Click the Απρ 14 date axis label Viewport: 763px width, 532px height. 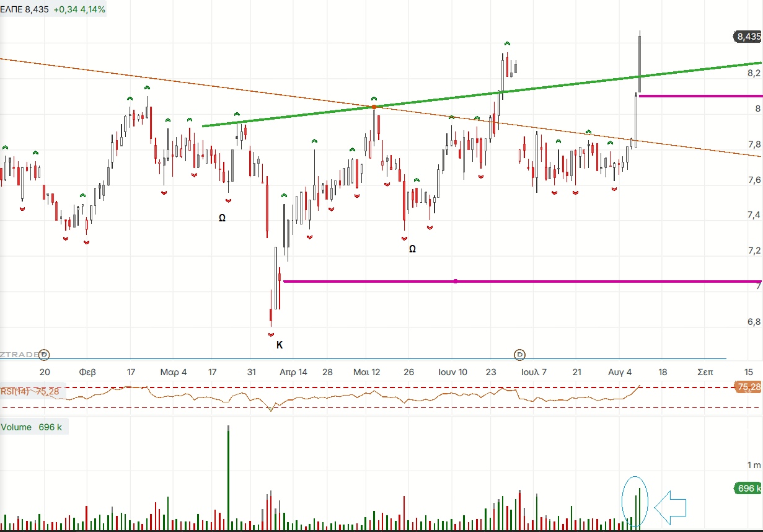(x=293, y=372)
